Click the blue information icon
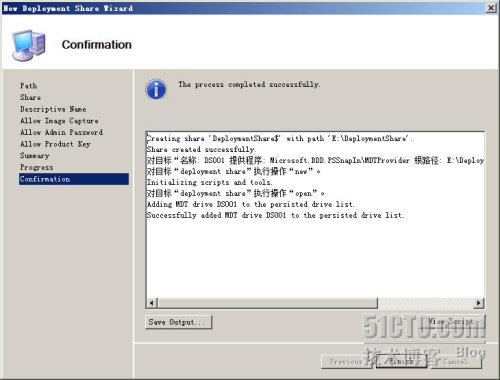 (x=156, y=90)
